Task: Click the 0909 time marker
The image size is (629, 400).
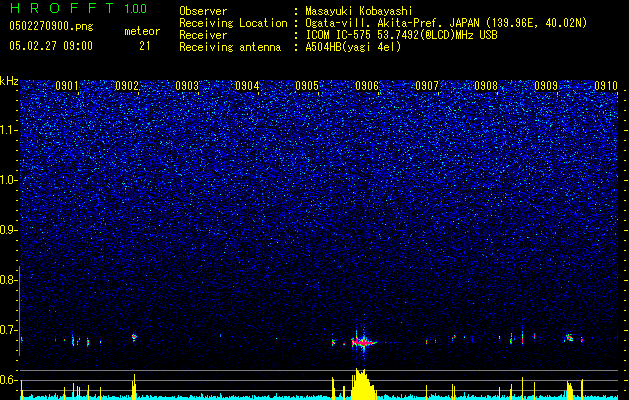Action: coord(546,85)
